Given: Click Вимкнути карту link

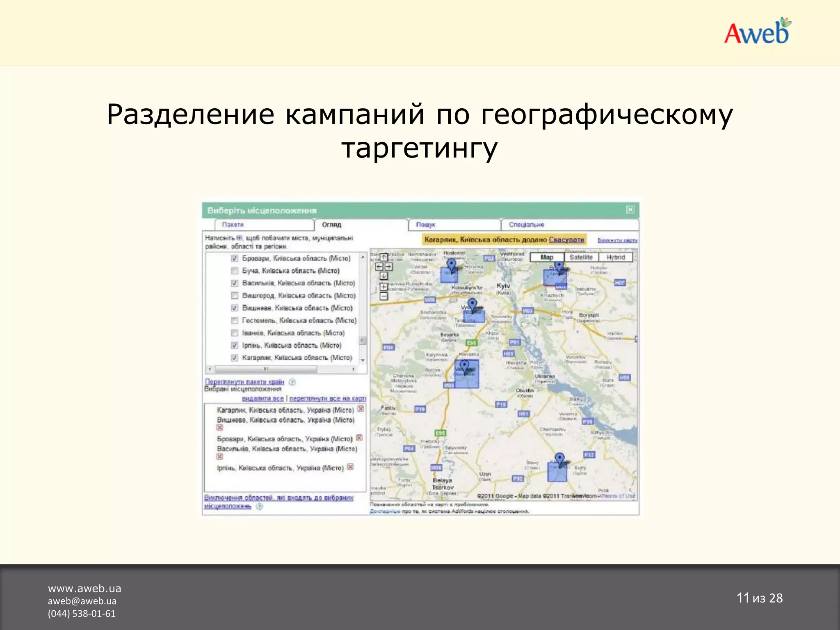Looking at the screenshot, I should [x=617, y=240].
